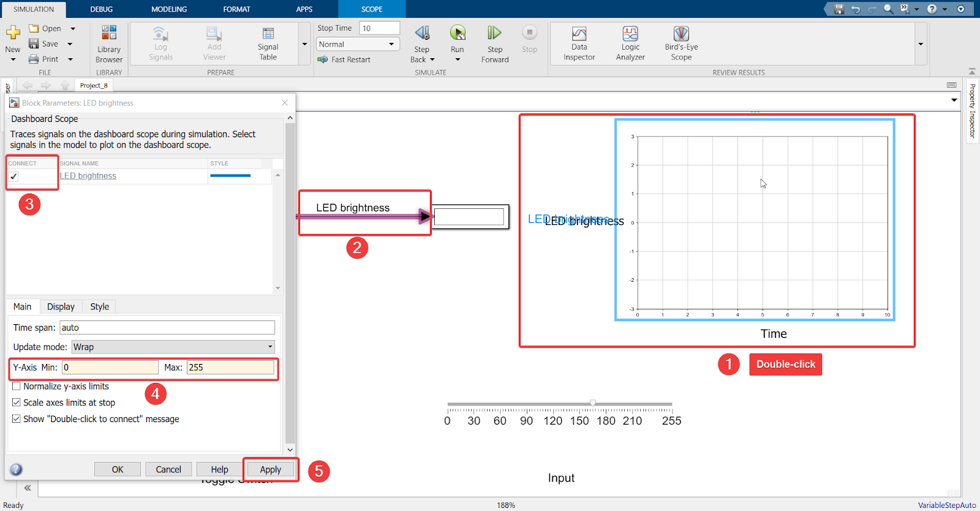Screen dimensions: 980x511
Task: Enable Normalize y-axis limits
Action: [17, 386]
